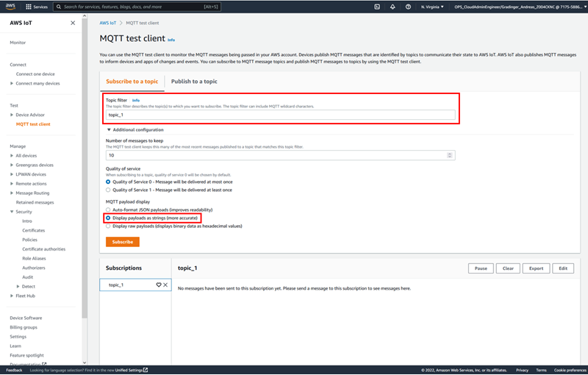This screenshot has height=375, width=588.
Task: Open the notifications bell
Action: click(392, 7)
